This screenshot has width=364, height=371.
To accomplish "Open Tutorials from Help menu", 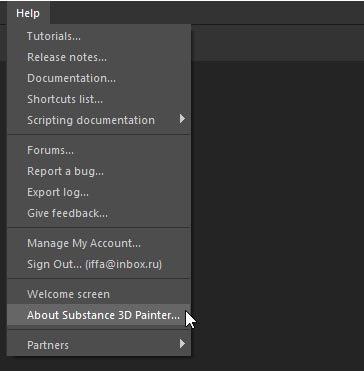I will [99, 36].
